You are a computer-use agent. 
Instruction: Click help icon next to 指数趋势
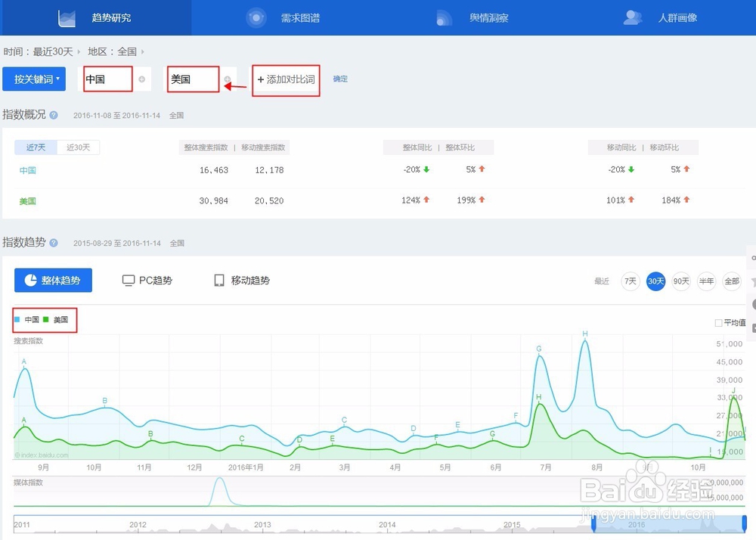54,243
